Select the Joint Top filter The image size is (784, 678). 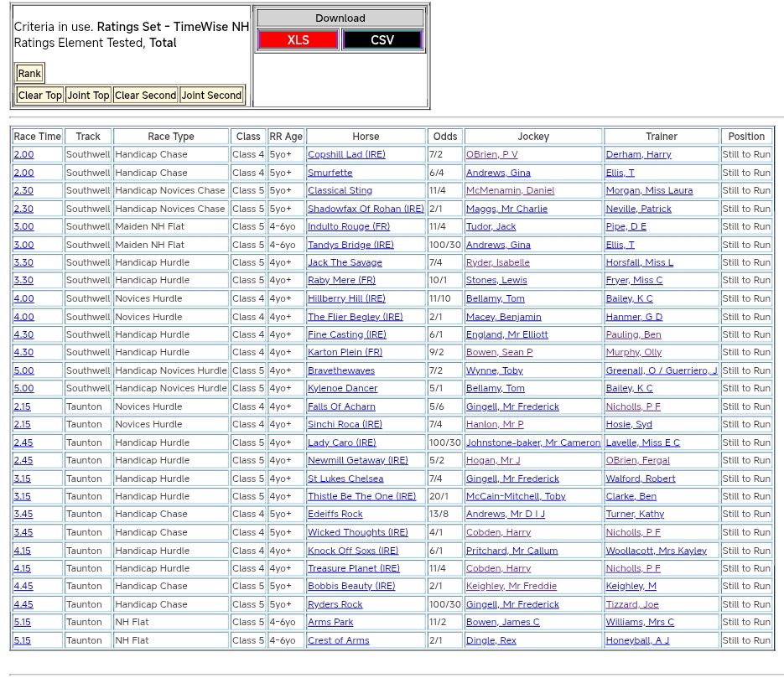[x=88, y=96]
